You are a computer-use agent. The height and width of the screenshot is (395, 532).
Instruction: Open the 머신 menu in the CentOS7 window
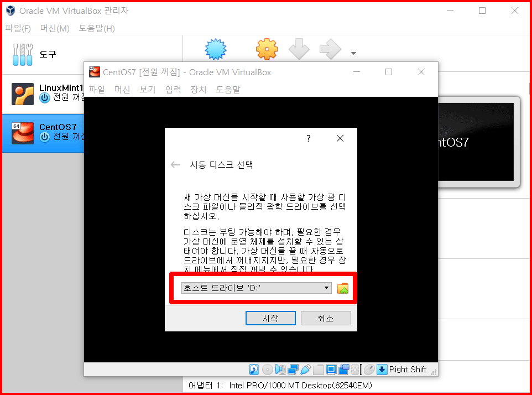(122, 90)
